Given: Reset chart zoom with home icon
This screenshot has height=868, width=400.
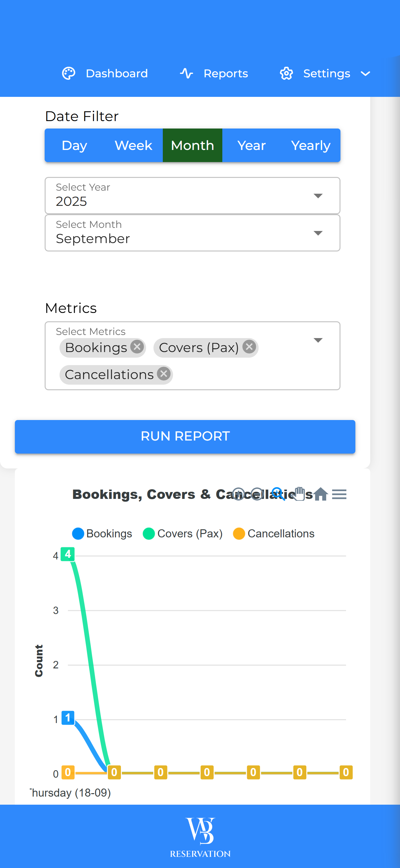Looking at the screenshot, I should point(321,494).
